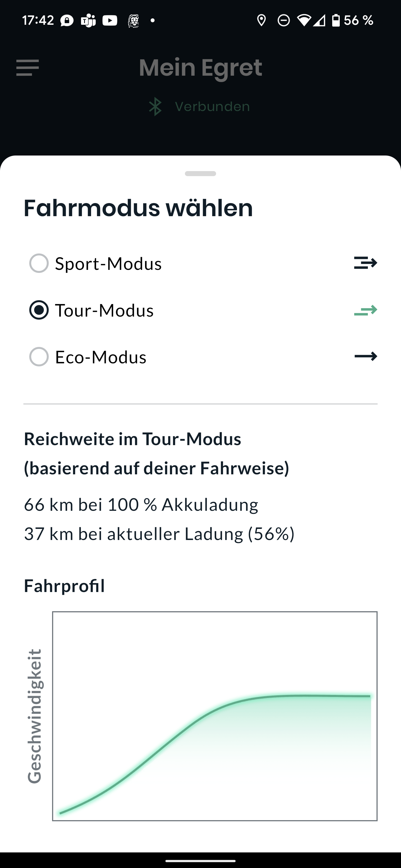The width and height of the screenshot is (401, 868).
Task: Tap the green Tour-Modus arrow icon
Action: [366, 310]
